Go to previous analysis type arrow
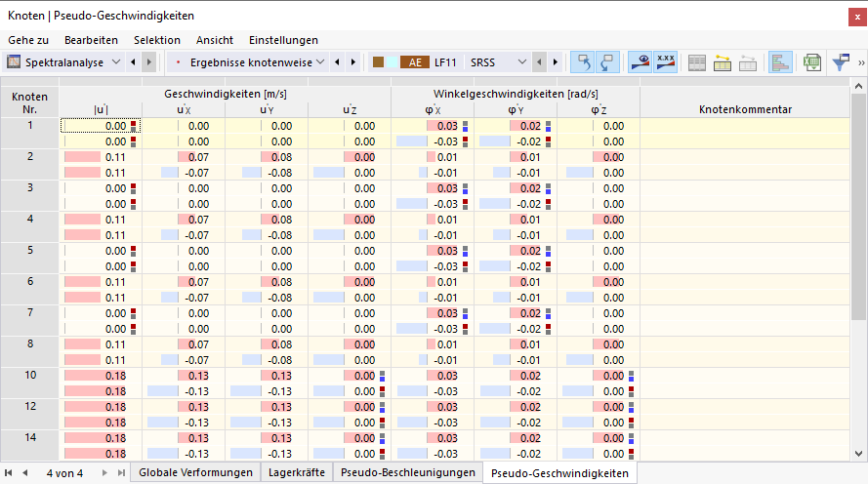Image resolution: width=868 pixels, height=484 pixels. (133, 61)
